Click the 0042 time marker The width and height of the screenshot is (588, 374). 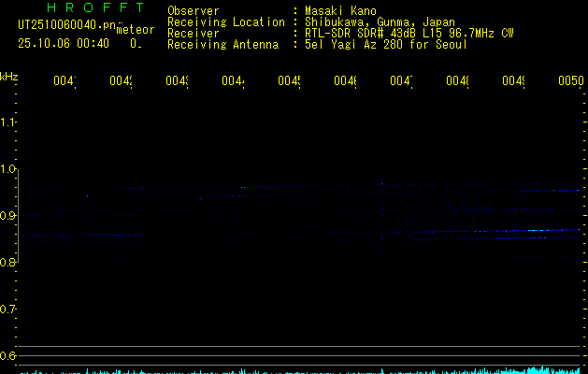tap(121, 80)
